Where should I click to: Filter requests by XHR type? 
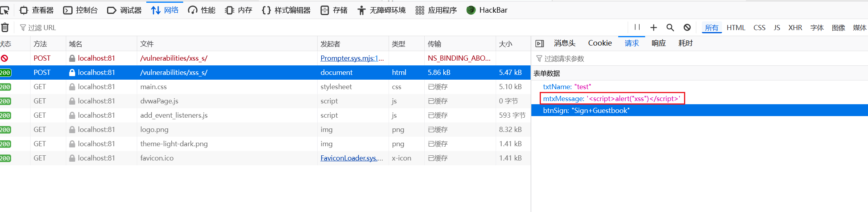click(795, 28)
